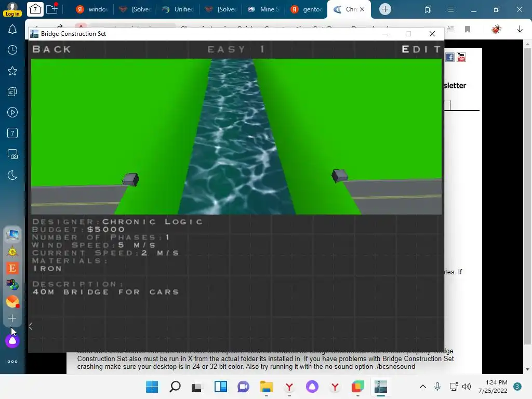532x399 pixels.
Task: Open bookmarks star in sidebar
Action: coord(12,71)
